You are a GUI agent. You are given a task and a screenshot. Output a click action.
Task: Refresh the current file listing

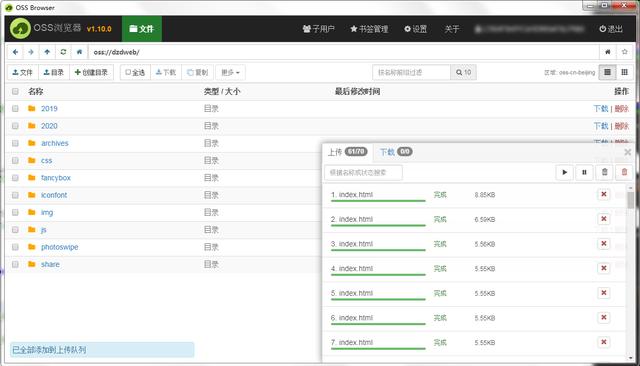tap(63, 52)
